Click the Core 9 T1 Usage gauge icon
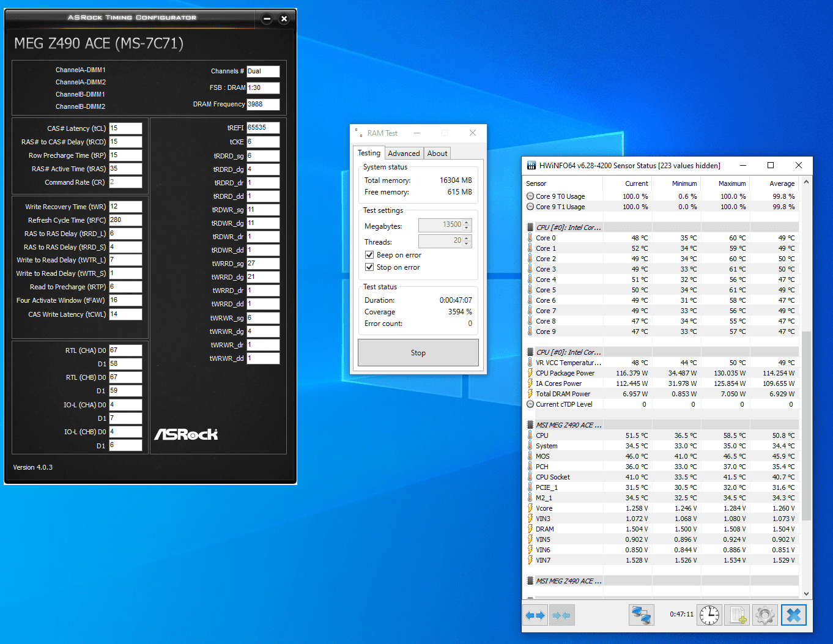Image resolution: width=833 pixels, height=644 pixels. pos(530,207)
